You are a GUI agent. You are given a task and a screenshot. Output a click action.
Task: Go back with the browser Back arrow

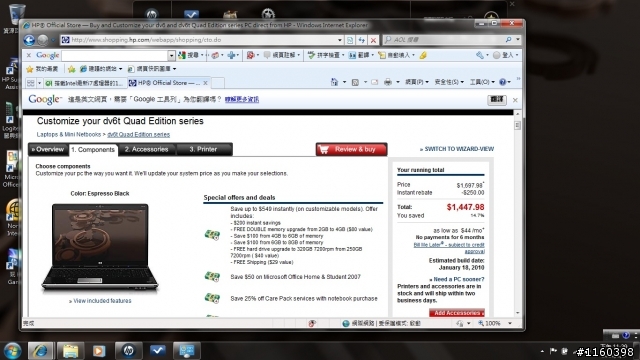[29, 40]
